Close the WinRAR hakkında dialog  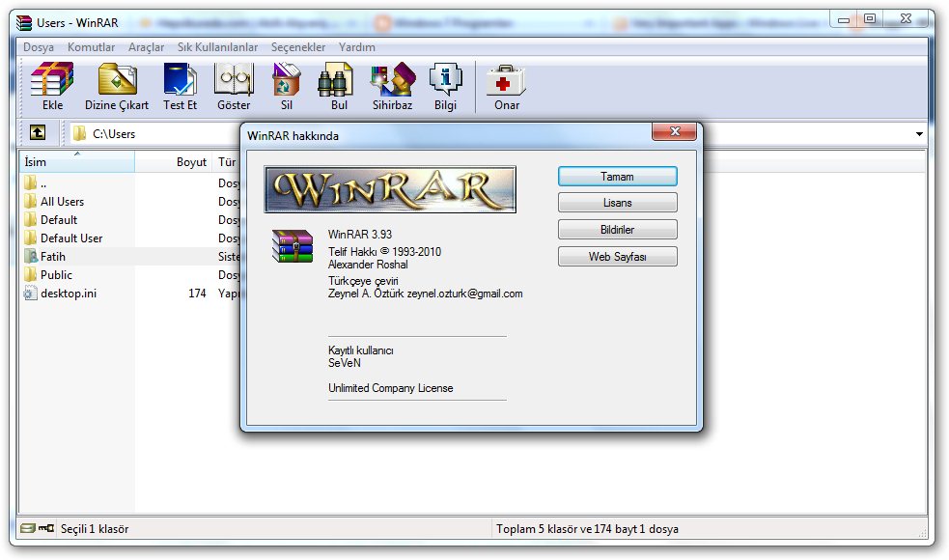pos(674,131)
